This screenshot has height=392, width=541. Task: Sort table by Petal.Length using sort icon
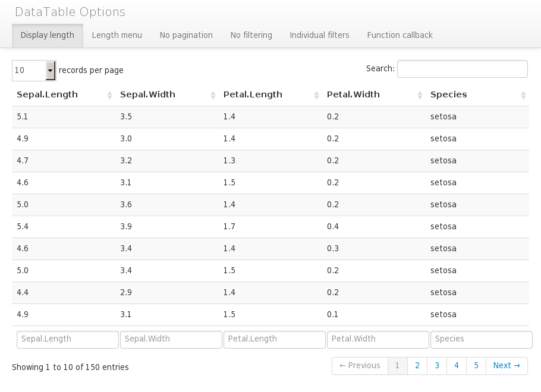[316, 95]
